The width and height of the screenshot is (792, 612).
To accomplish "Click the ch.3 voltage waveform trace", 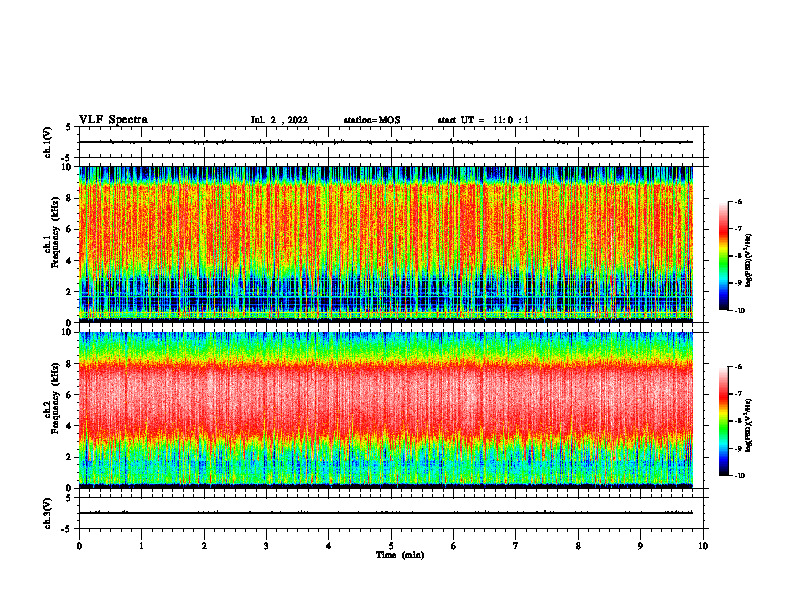I will 386,513.
